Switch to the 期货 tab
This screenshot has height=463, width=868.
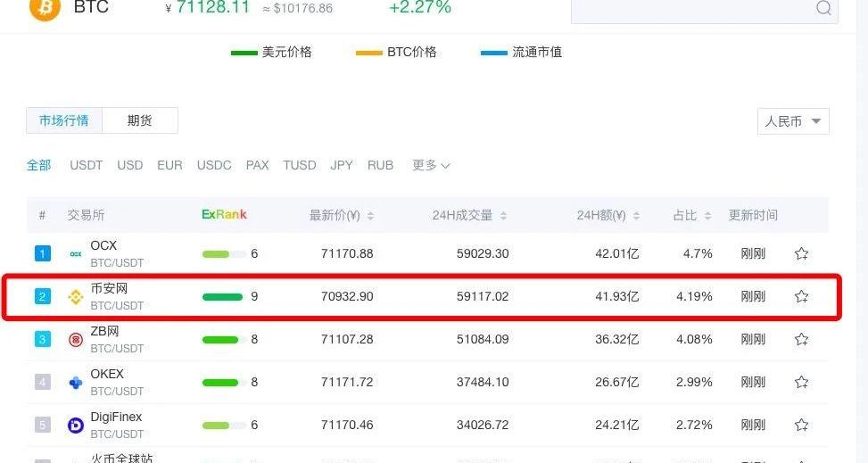coord(139,120)
